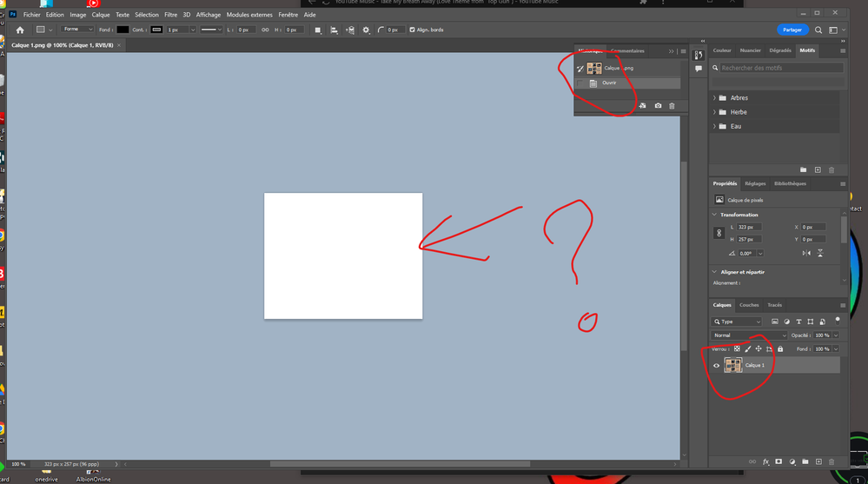Click the Partager button
This screenshot has width=868, height=484.
pos(792,30)
